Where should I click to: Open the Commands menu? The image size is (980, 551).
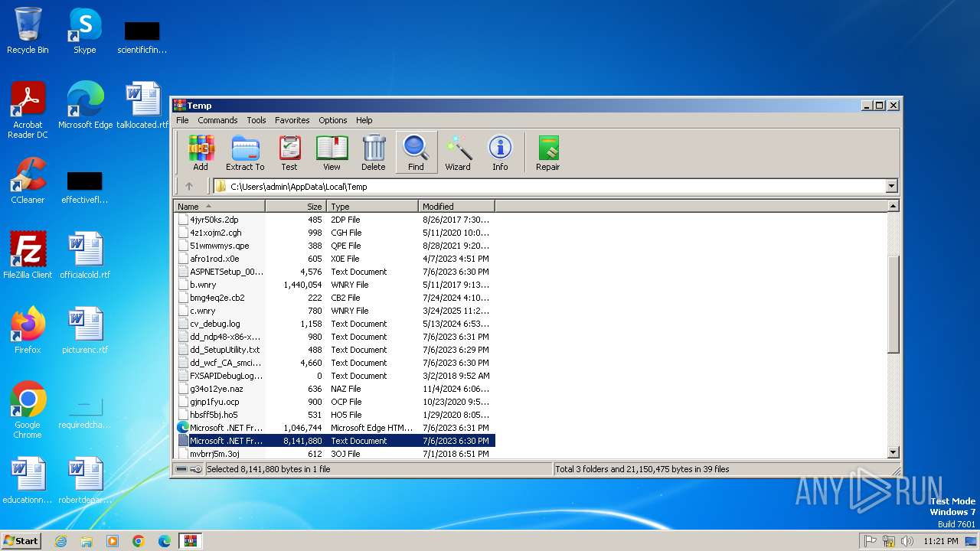click(x=217, y=120)
